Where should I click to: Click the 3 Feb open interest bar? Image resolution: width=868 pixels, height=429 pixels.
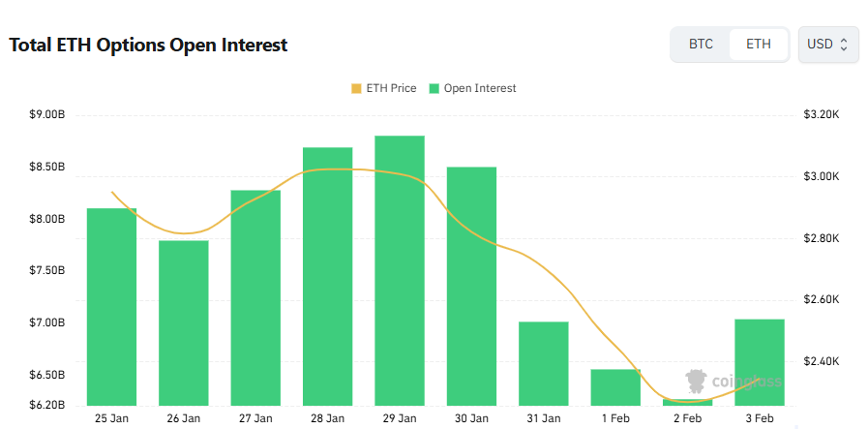760,361
